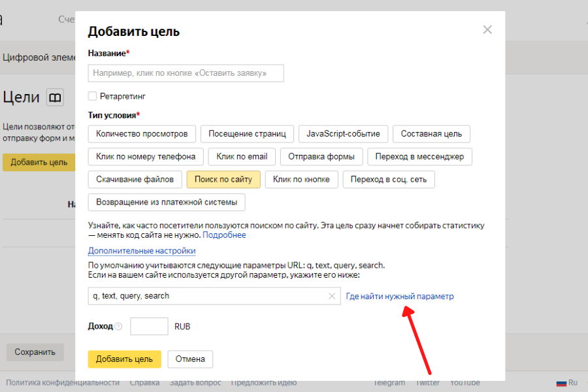Open Где найти нужный параметр link
Image resolution: width=588 pixels, height=392 pixels.
pyautogui.click(x=399, y=297)
